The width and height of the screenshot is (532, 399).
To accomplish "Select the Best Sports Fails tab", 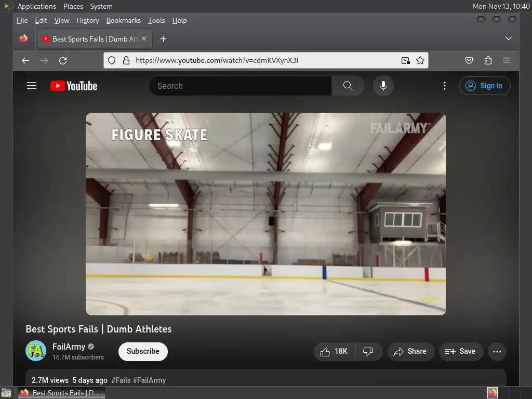I will click(x=95, y=39).
